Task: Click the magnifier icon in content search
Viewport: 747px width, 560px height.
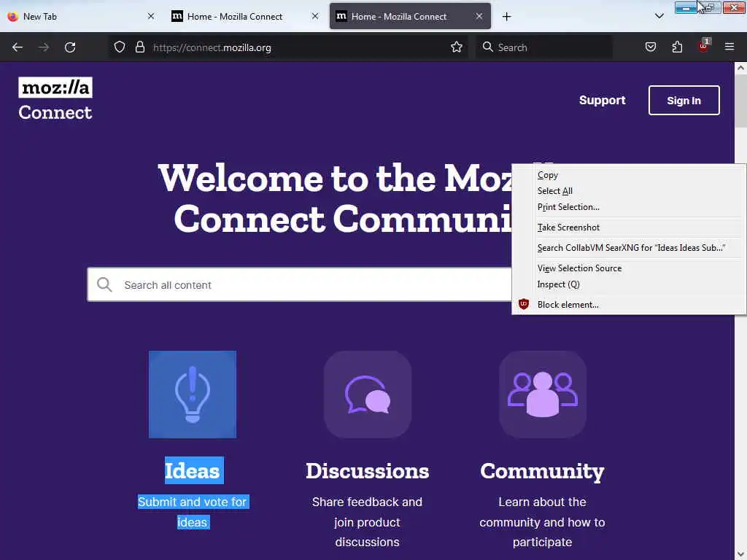Action: 104,285
